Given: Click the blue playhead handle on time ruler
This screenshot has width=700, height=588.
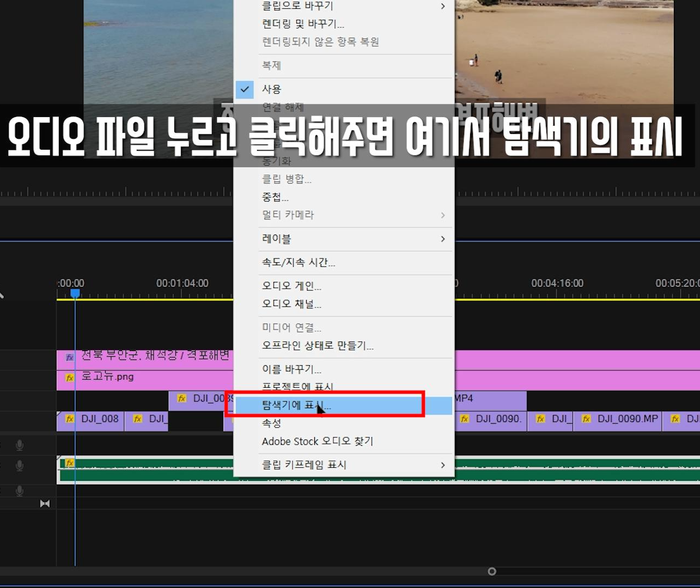Looking at the screenshot, I should (75, 293).
